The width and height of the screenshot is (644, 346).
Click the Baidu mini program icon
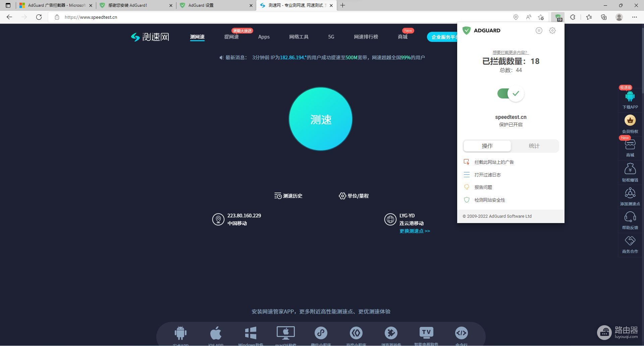coord(356,333)
